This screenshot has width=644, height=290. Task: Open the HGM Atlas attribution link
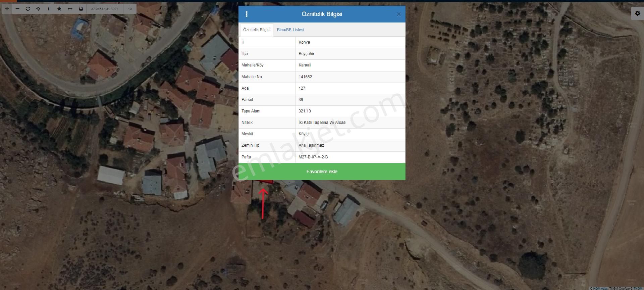tap(600, 288)
